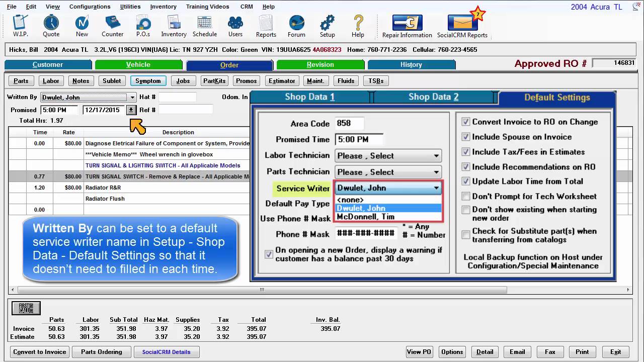
Task: Enable Don't Prompt for Tech Worksheet
Action: [466, 197]
